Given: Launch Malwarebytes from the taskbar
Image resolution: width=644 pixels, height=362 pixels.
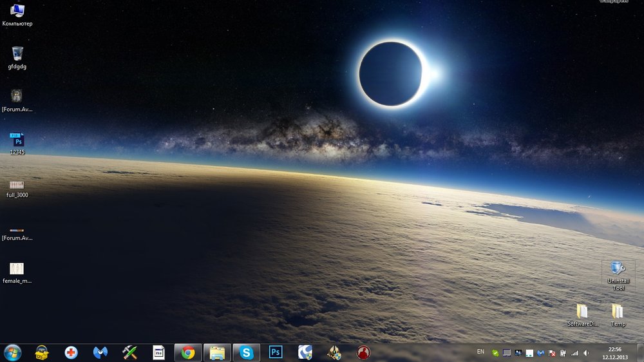Looking at the screenshot, I should coord(100,352).
